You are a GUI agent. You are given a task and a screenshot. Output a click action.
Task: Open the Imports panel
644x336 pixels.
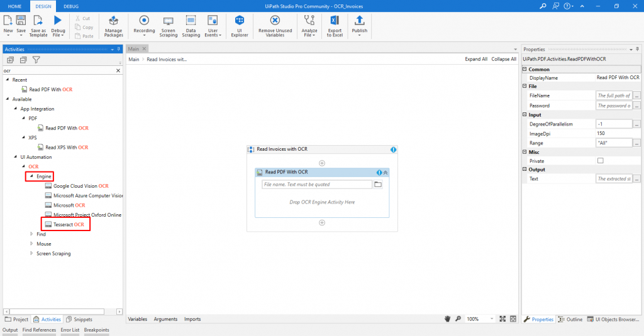click(x=192, y=319)
